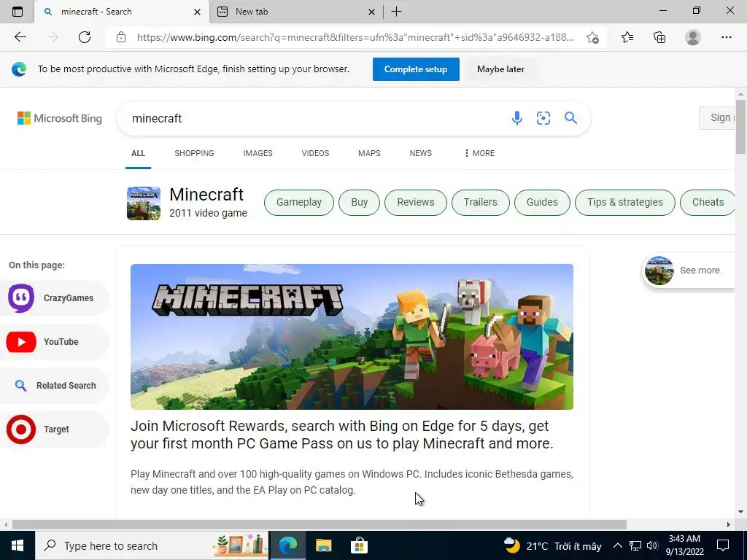This screenshot has height=560, width=747.
Task: Open the Collections icon
Action: coord(659,37)
